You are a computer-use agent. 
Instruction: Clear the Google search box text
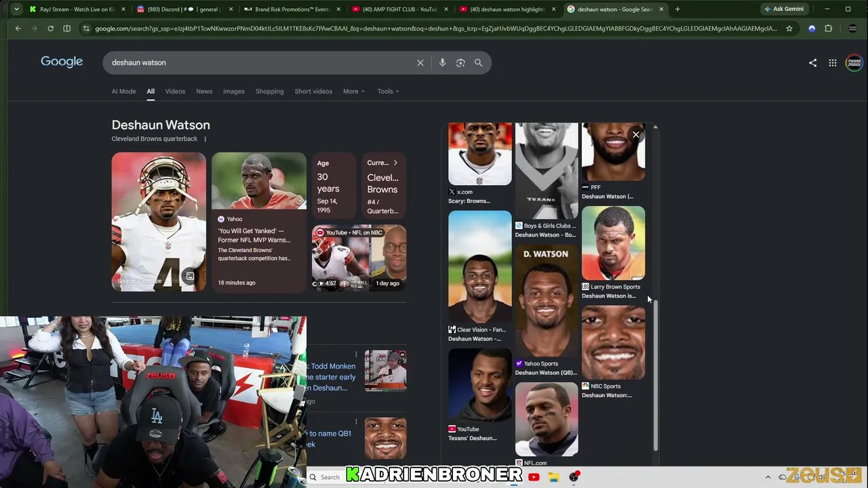pos(420,62)
